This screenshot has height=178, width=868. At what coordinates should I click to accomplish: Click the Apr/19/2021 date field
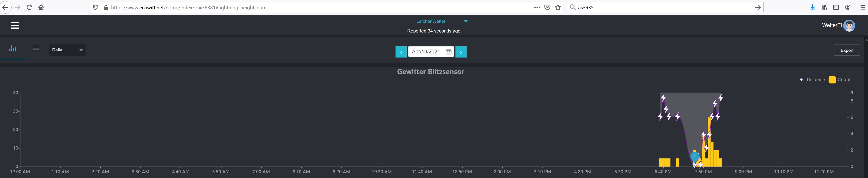tap(426, 52)
